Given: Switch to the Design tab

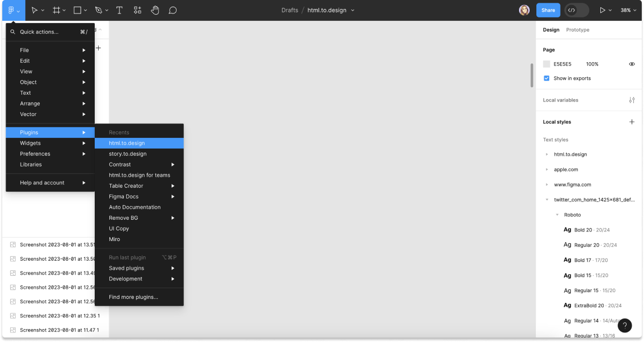Looking at the screenshot, I should [551, 30].
